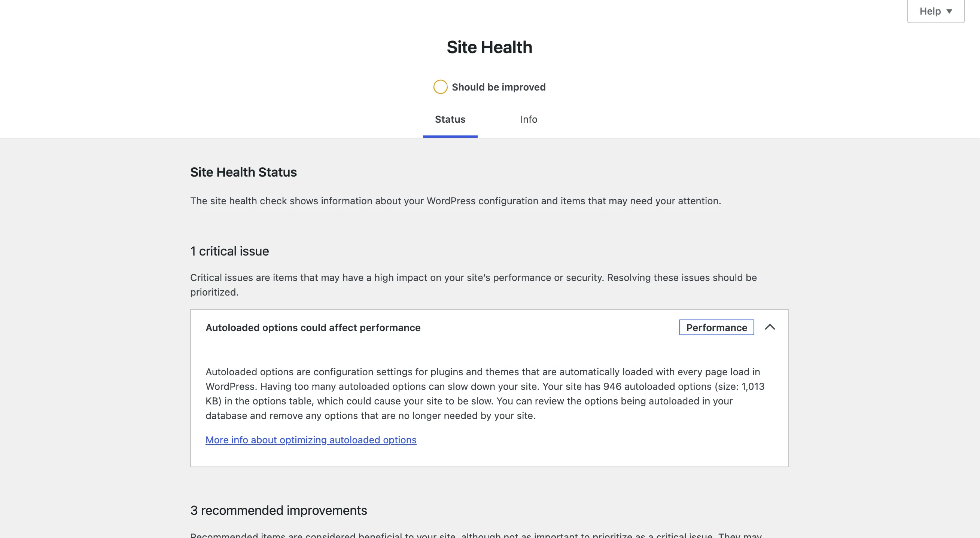Screen dimensions: 980x538
Task: Click the Should be improved circle indicator
Action: (440, 87)
